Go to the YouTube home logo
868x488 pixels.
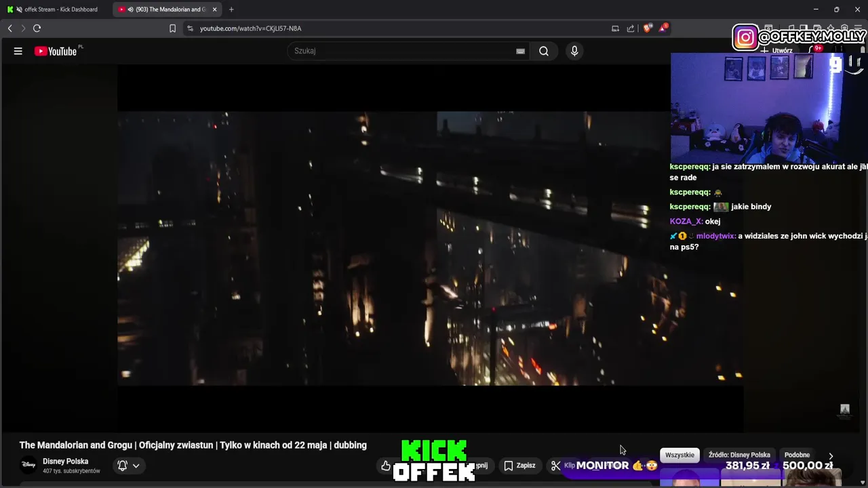point(56,51)
